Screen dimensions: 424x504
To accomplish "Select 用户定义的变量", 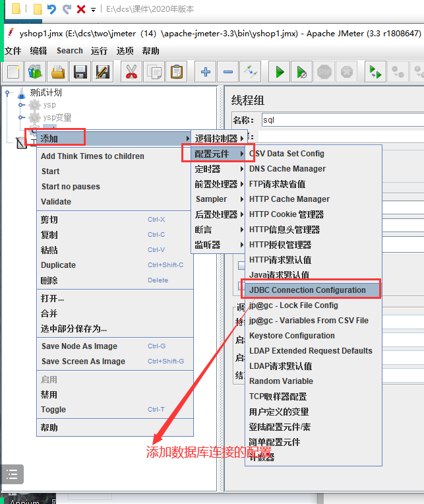I will (x=313, y=412).
